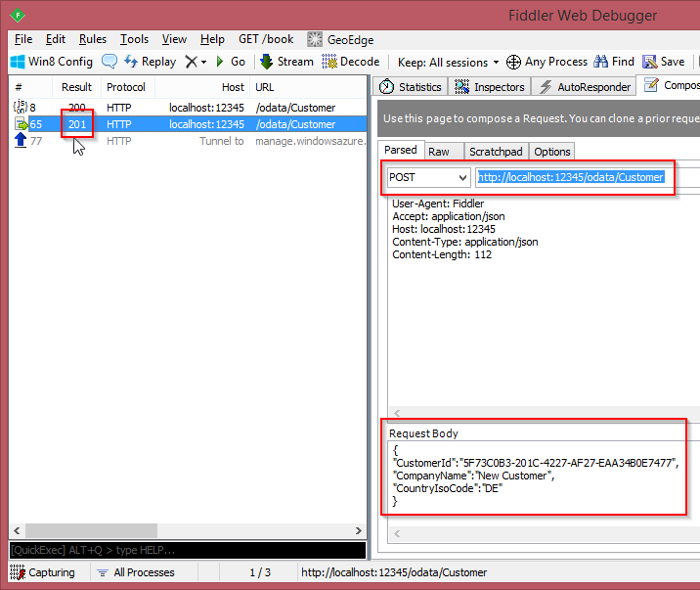Click the GET /book menu item

266,39
